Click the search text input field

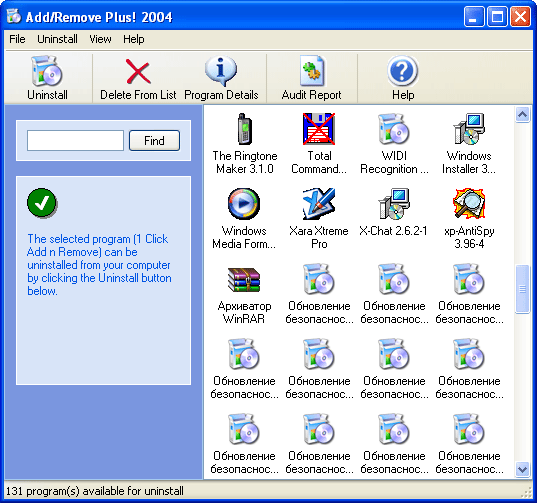pyautogui.click(x=75, y=140)
